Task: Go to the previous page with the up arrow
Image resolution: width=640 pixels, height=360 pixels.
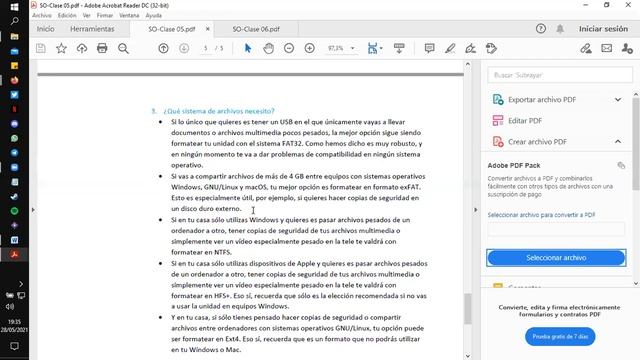Action: point(163,48)
